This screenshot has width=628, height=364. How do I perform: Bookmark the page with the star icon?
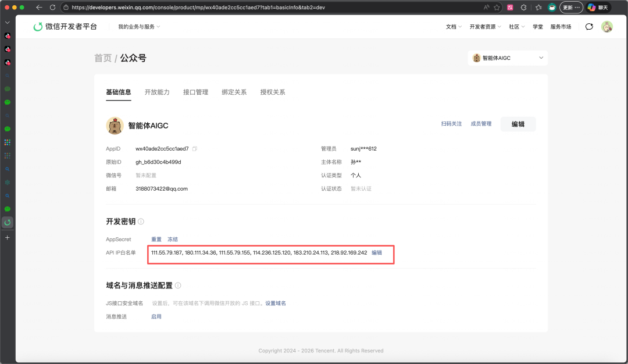coord(497,7)
